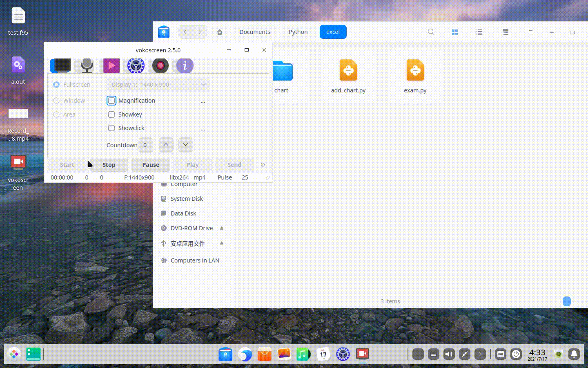Image resolution: width=588 pixels, height=368 pixels.
Task: Open the Display 1: 1440 x 900 dropdown
Action: (158, 85)
